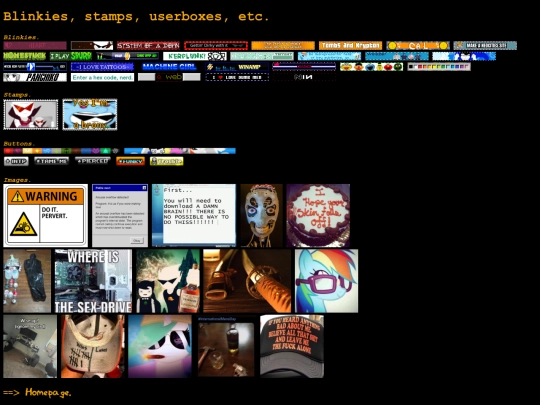
Task: Open the Rainbow Dash with glasses image
Action: (326, 281)
